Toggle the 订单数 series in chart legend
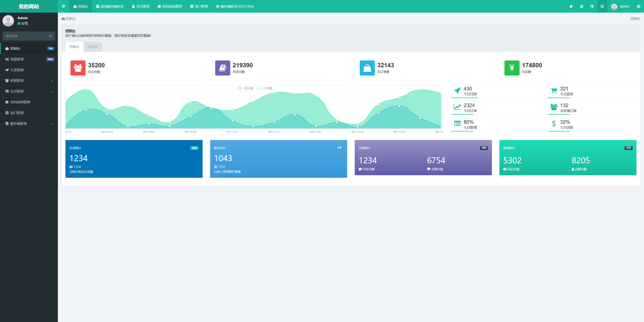This screenshot has width=644, height=322. point(264,88)
